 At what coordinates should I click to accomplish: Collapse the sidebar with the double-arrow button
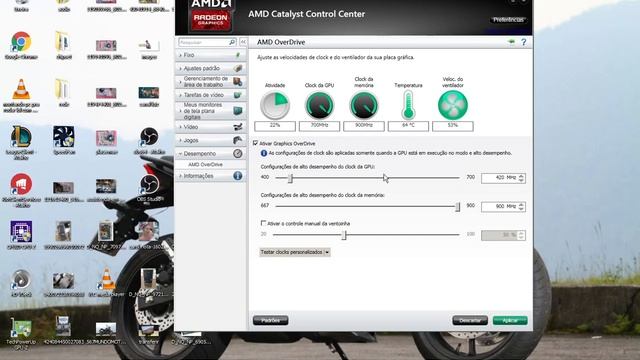[243, 42]
